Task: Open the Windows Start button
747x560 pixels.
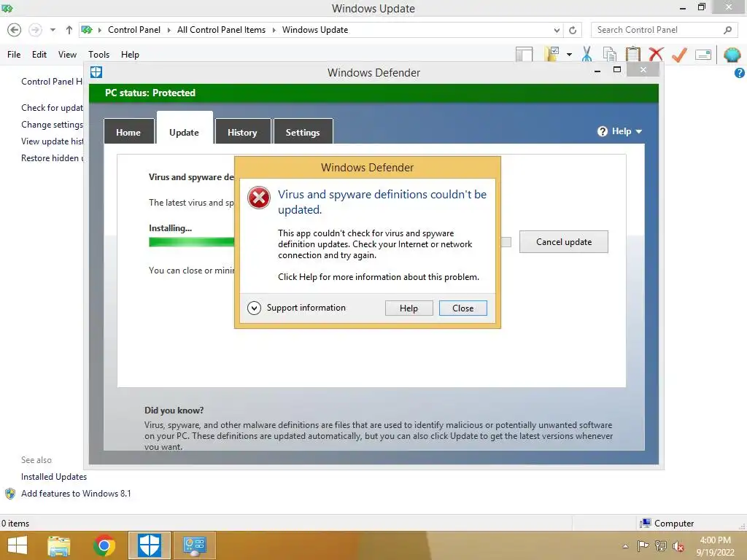Action: click(x=18, y=545)
